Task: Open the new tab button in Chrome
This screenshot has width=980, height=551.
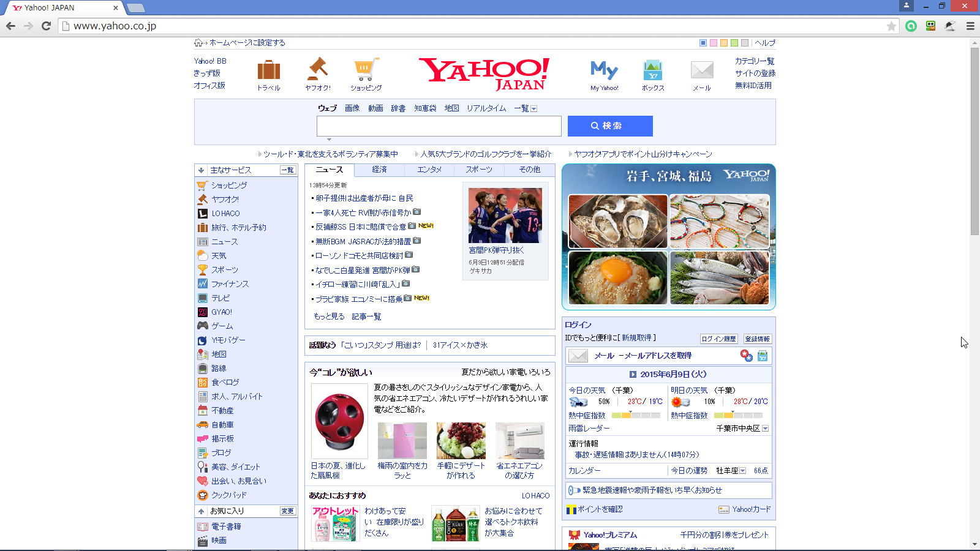Action: (135, 8)
